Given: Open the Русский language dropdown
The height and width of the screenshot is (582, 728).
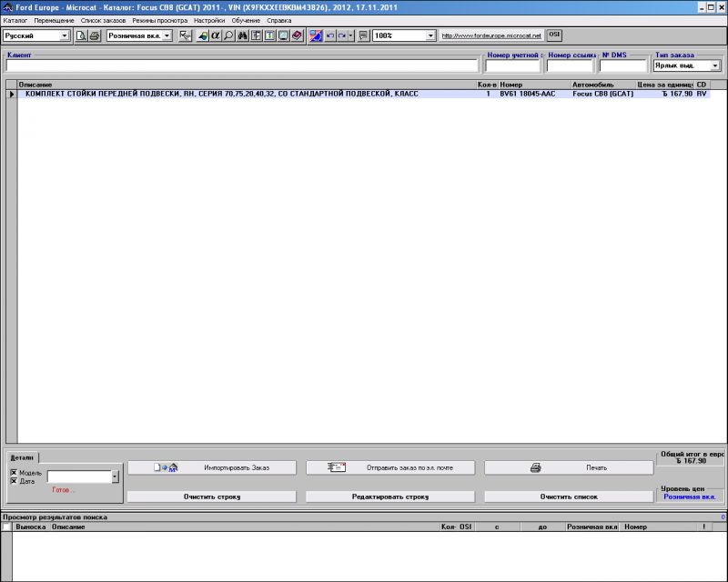Looking at the screenshot, I should point(65,35).
